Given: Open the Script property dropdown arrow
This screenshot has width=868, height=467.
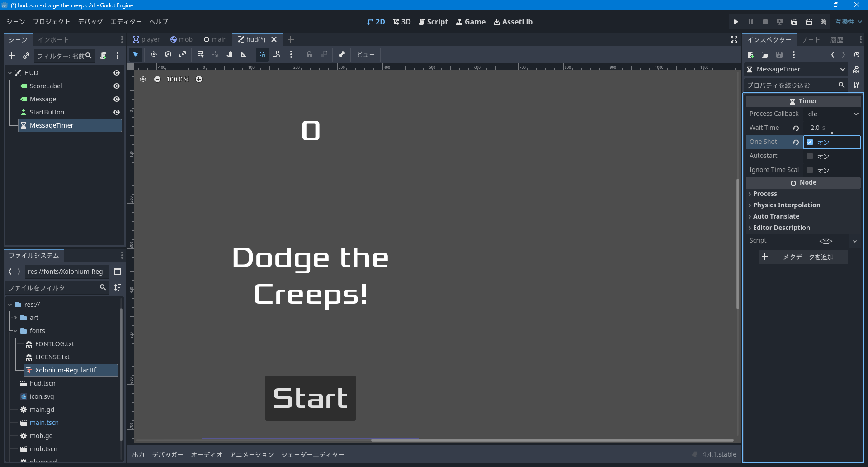Looking at the screenshot, I should click(x=855, y=241).
